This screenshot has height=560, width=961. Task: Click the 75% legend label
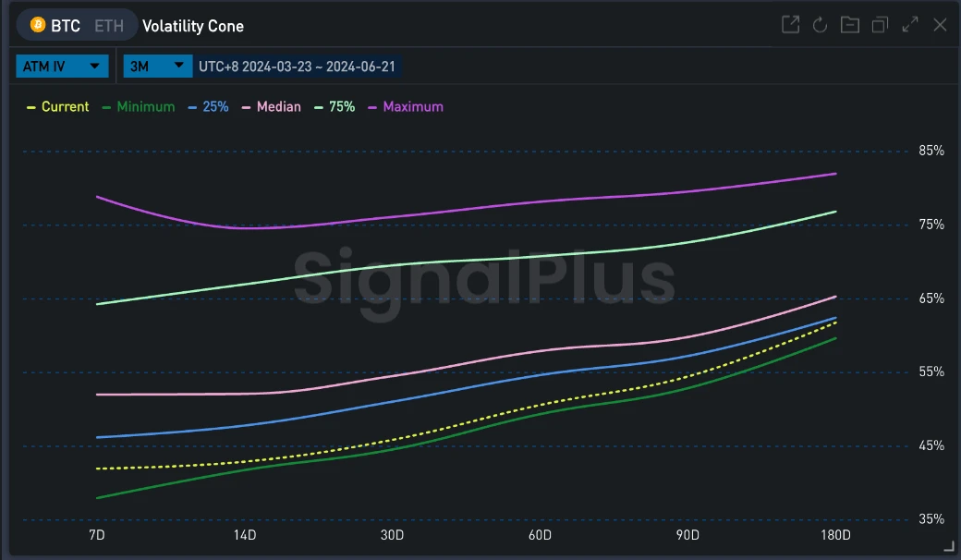click(341, 107)
